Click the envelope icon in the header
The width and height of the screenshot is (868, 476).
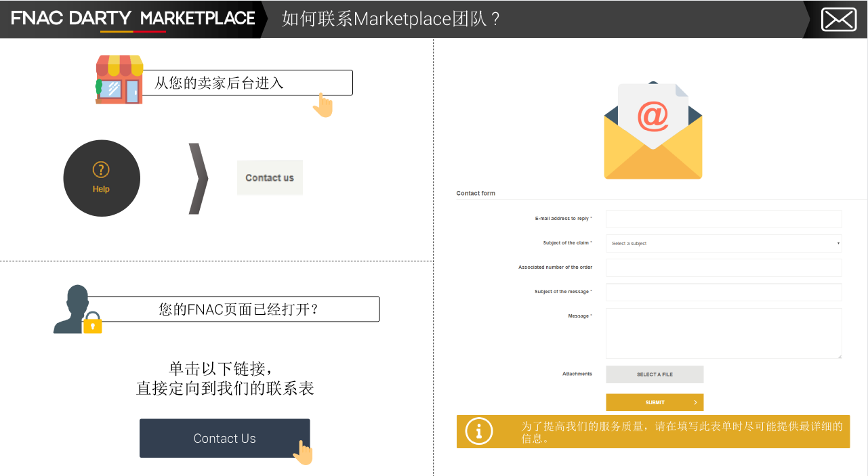coord(839,20)
